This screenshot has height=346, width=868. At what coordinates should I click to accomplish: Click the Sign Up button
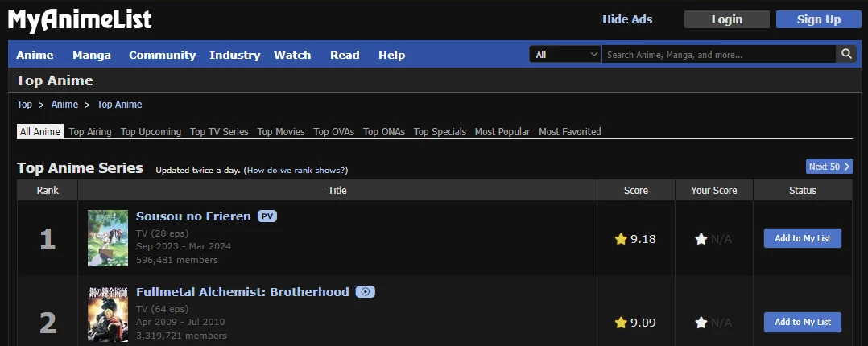pyautogui.click(x=819, y=19)
